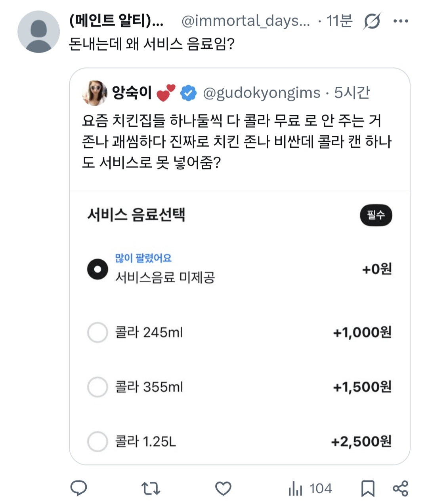Open the three-dot more options menu
Screen dimensions: 428x504
[401, 21]
